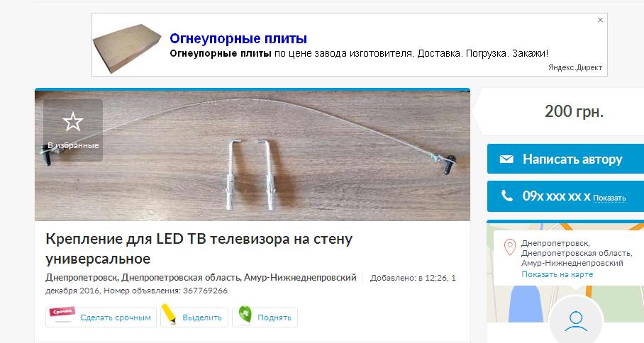Image resolution: width=644 pixels, height=343 pixels.
Task: Close the Yandex Direct ad banner
Action: coord(600,20)
